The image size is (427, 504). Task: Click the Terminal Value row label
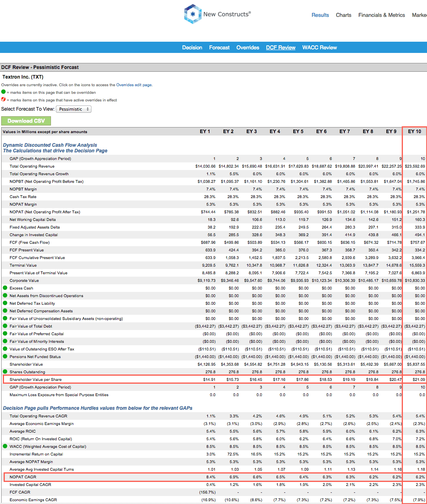tap(23, 265)
